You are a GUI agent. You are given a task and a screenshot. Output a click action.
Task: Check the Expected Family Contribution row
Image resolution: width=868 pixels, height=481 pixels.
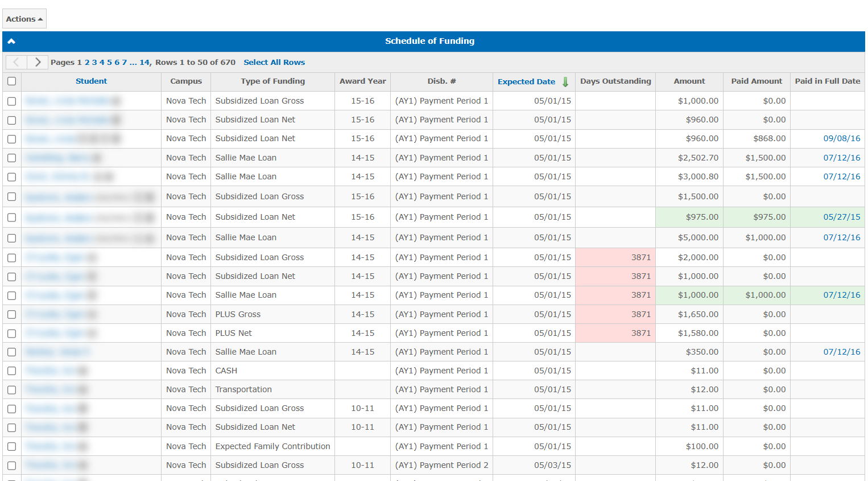pos(11,446)
